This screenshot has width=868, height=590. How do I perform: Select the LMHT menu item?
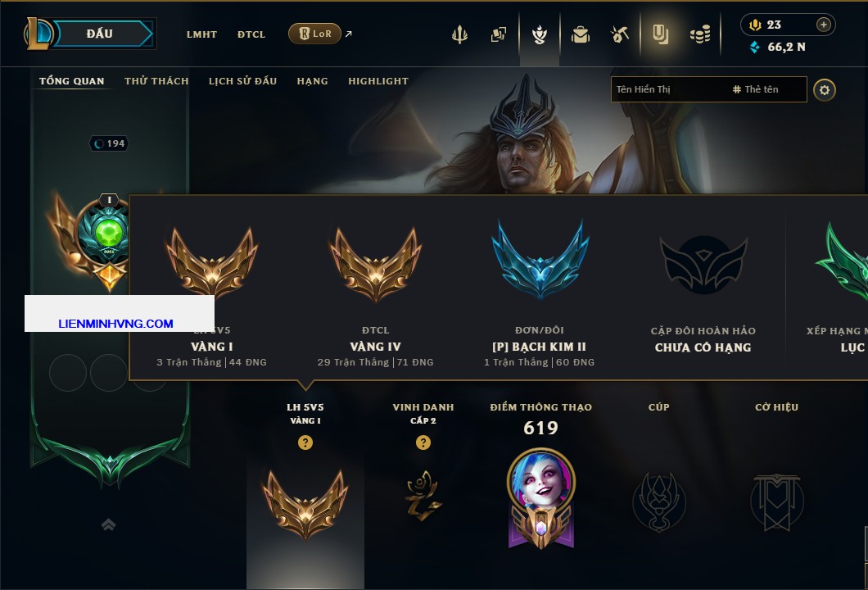coord(201,34)
